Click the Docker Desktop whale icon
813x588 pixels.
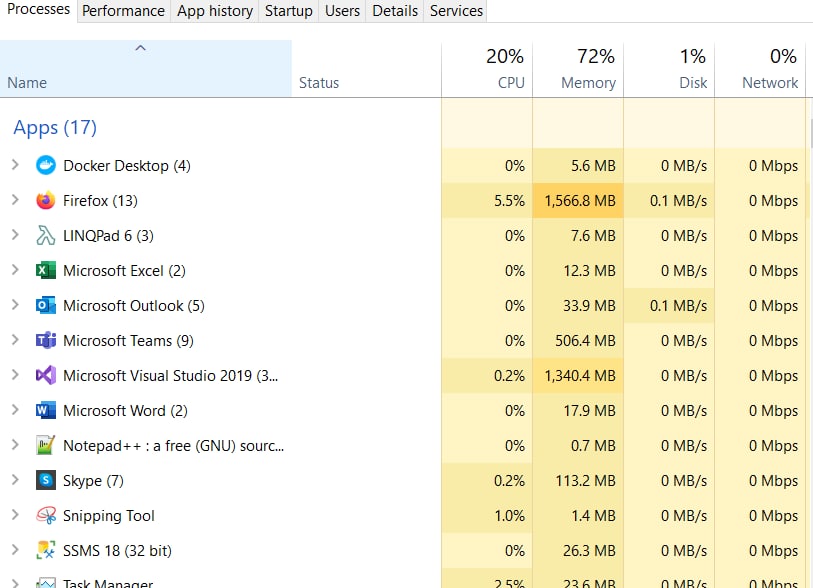click(46, 165)
